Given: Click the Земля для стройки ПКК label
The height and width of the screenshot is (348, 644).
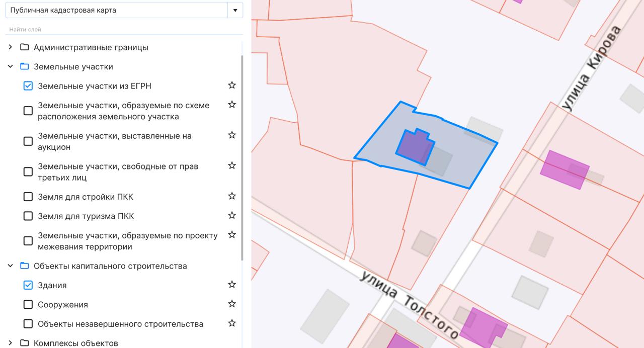Looking at the screenshot, I should click(x=86, y=197).
